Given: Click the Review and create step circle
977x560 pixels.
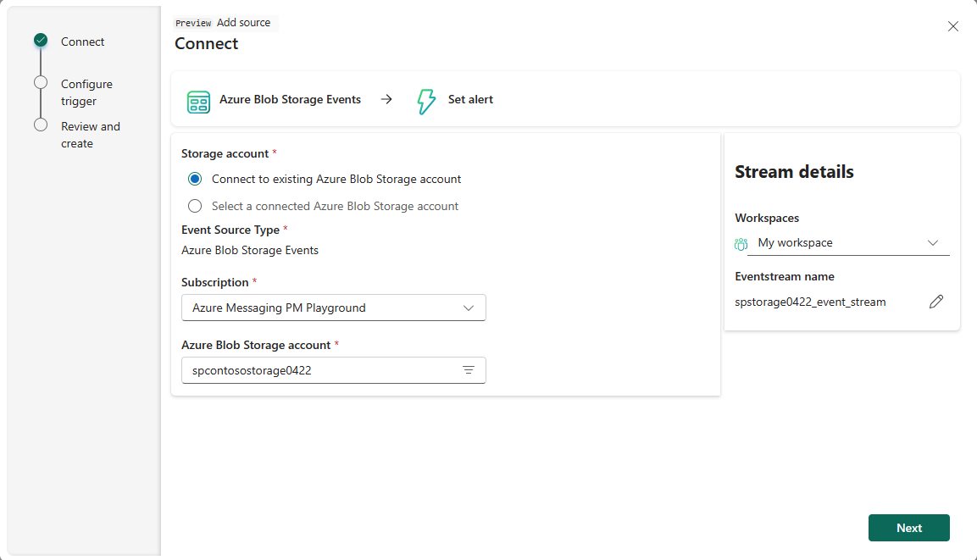Looking at the screenshot, I should (x=41, y=125).
